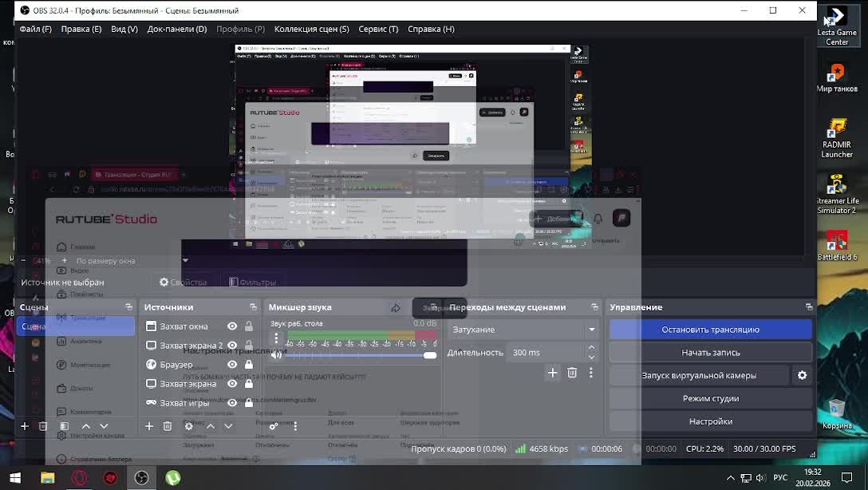Open virtual camera settings gear icon
The height and width of the screenshot is (490, 868).
[x=802, y=375]
